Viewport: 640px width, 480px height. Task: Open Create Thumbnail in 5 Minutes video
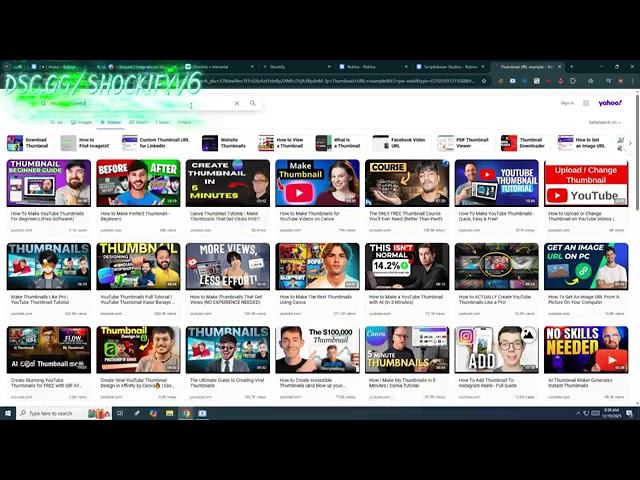228,183
